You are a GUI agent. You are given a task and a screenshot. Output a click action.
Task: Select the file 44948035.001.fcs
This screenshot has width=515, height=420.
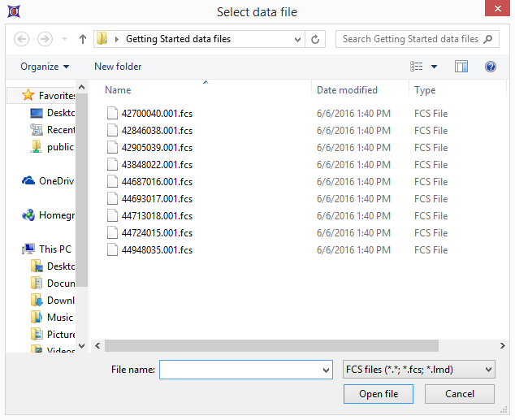157,250
